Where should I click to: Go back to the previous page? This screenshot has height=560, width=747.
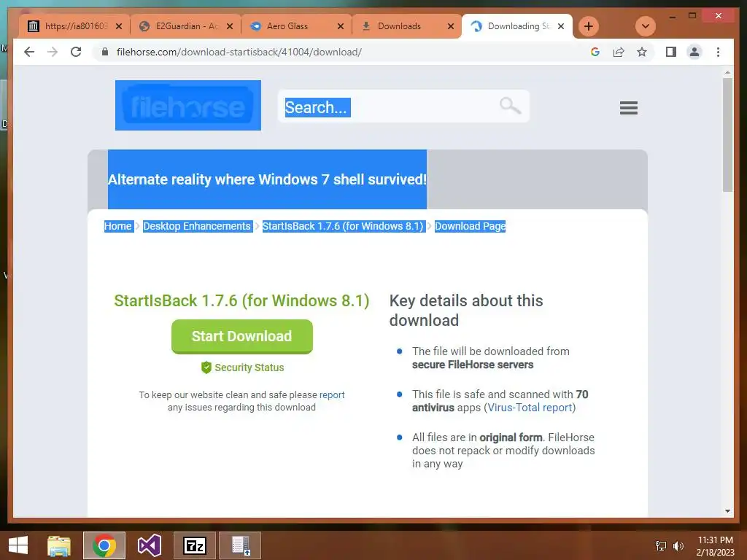point(29,52)
